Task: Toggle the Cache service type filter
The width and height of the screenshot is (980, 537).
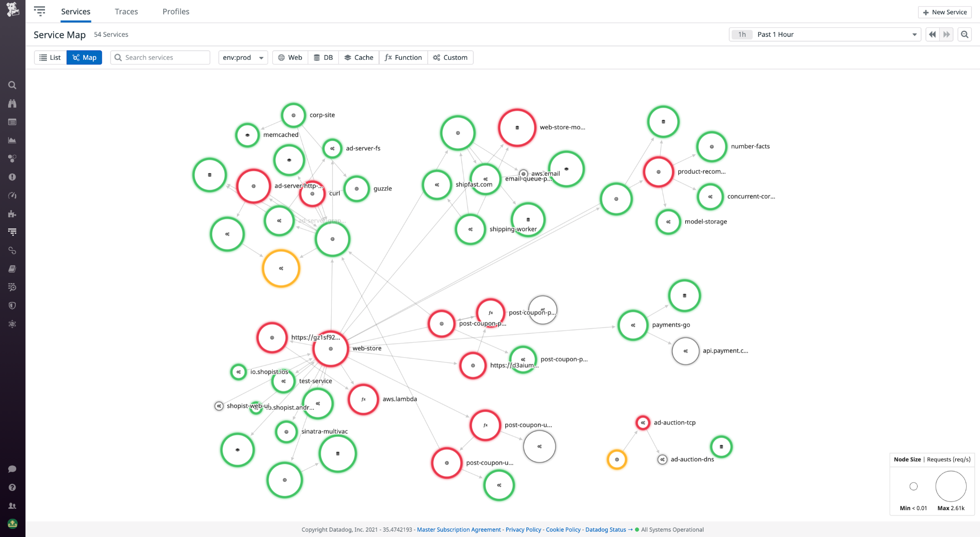Action: (x=358, y=57)
